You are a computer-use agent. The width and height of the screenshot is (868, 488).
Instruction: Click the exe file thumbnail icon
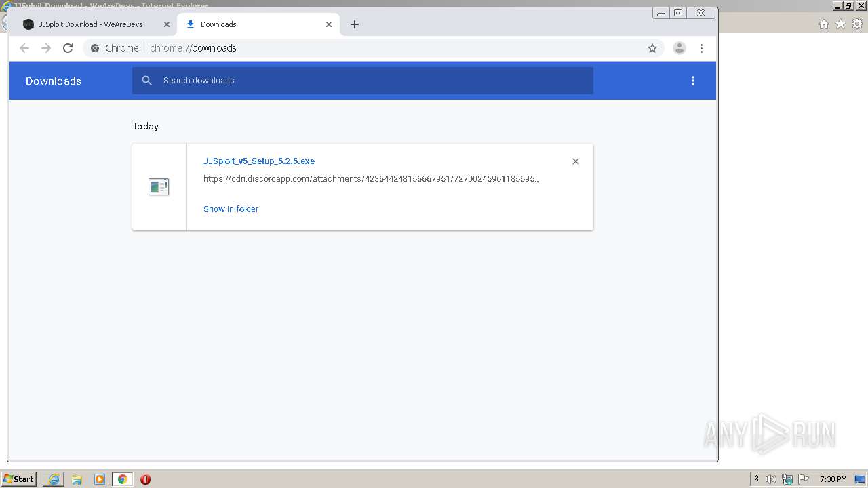tap(159, 187)
